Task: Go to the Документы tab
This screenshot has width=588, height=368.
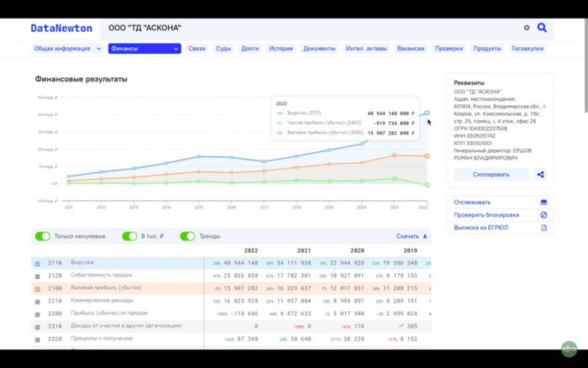Action: pos(319,49)
